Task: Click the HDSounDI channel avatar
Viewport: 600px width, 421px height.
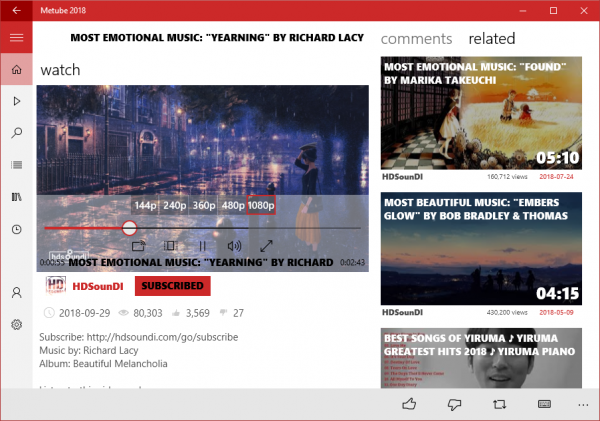Action: [56, 286]
